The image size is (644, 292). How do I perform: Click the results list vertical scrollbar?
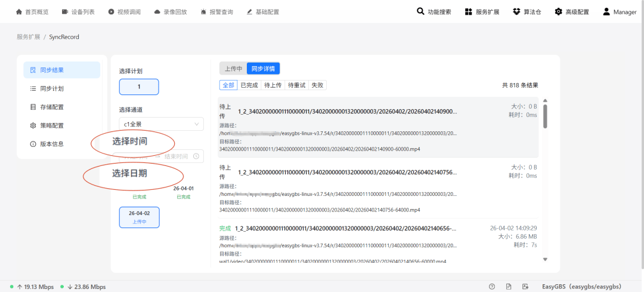(545, 116)
